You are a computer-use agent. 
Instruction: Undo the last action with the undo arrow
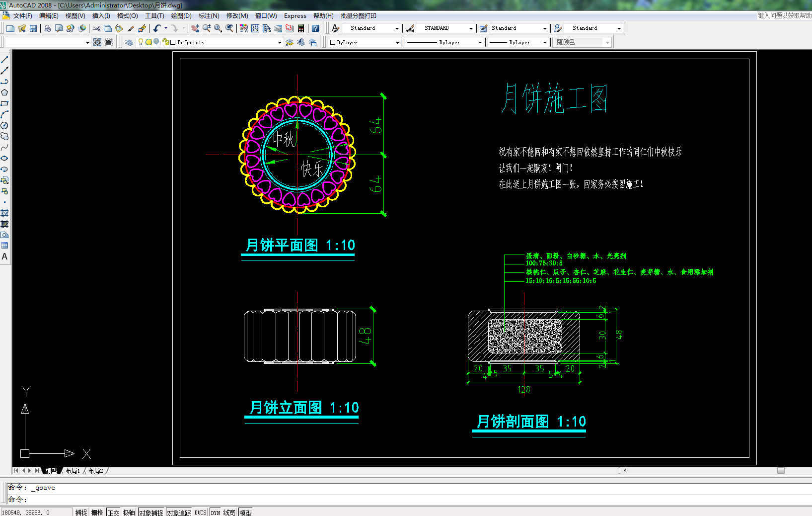tap(157, 28)
